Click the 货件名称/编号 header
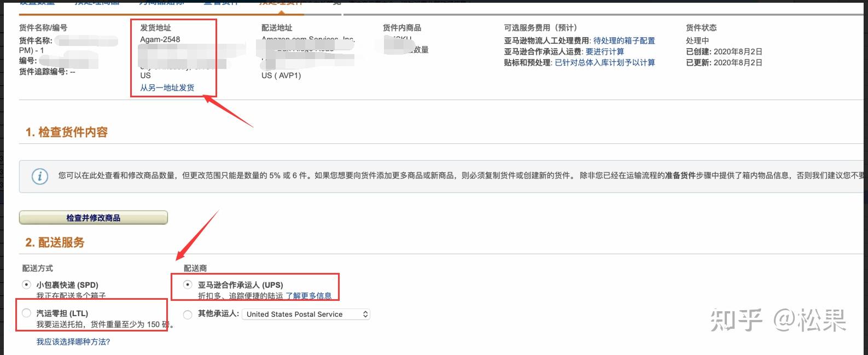 tap(43, 27)
